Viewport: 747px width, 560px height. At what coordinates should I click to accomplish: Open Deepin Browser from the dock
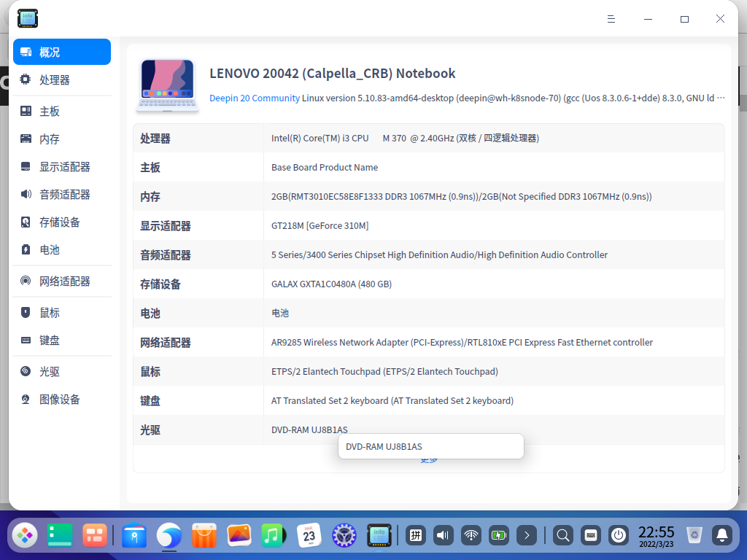(x=169, y=535)
